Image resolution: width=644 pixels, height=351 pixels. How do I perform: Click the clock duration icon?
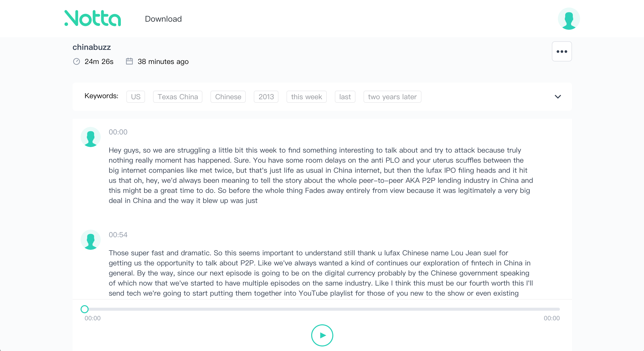77,61
